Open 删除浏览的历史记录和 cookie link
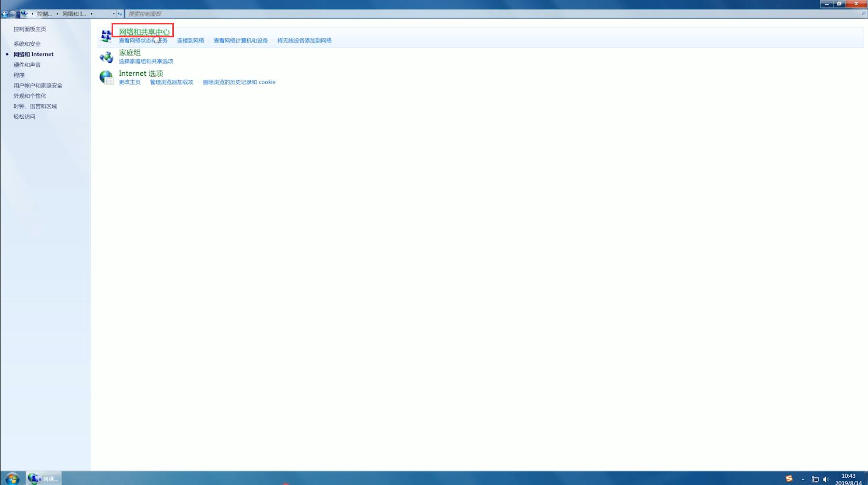Viewport: 868px width, 485px height. point(239,82)
